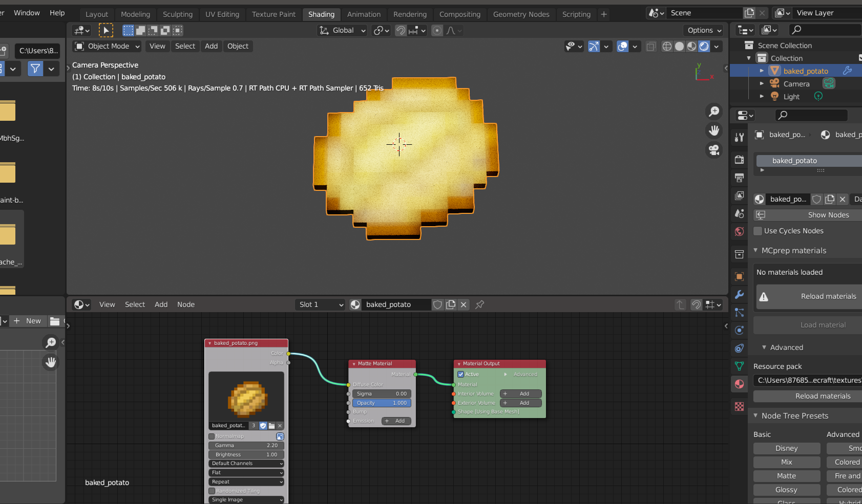Open the Object menu in viewport header

coord(238,46)
